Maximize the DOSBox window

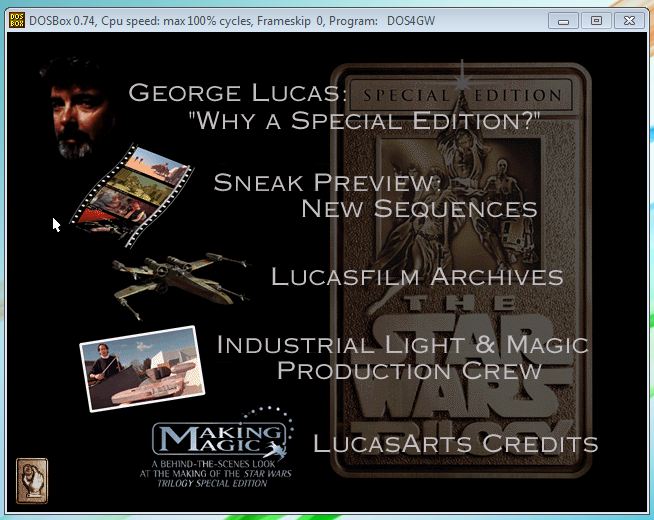[596, 20]
